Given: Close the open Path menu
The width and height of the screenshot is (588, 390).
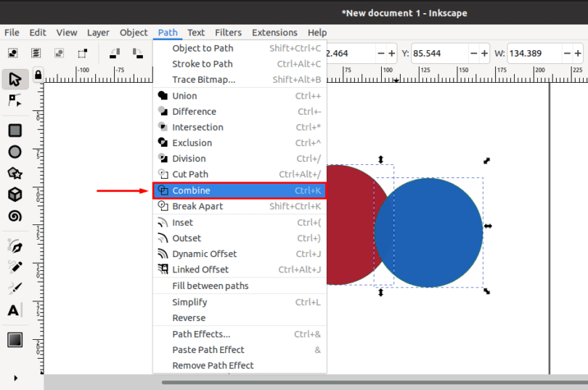Looking at the screenshot, I should 168,33.
